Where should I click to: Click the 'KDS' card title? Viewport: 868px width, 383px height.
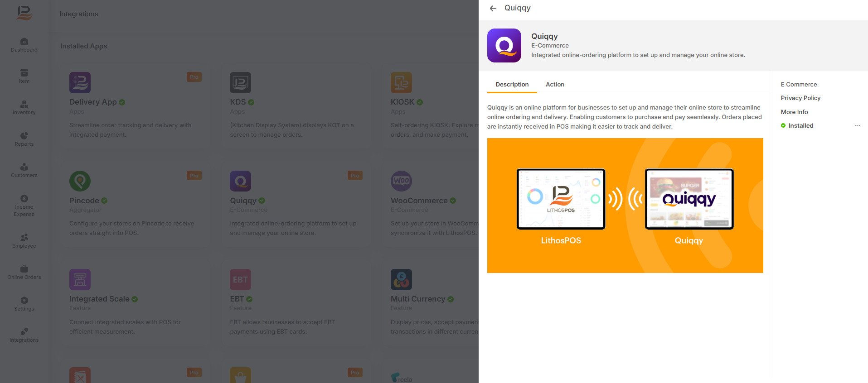pos(238,102)
